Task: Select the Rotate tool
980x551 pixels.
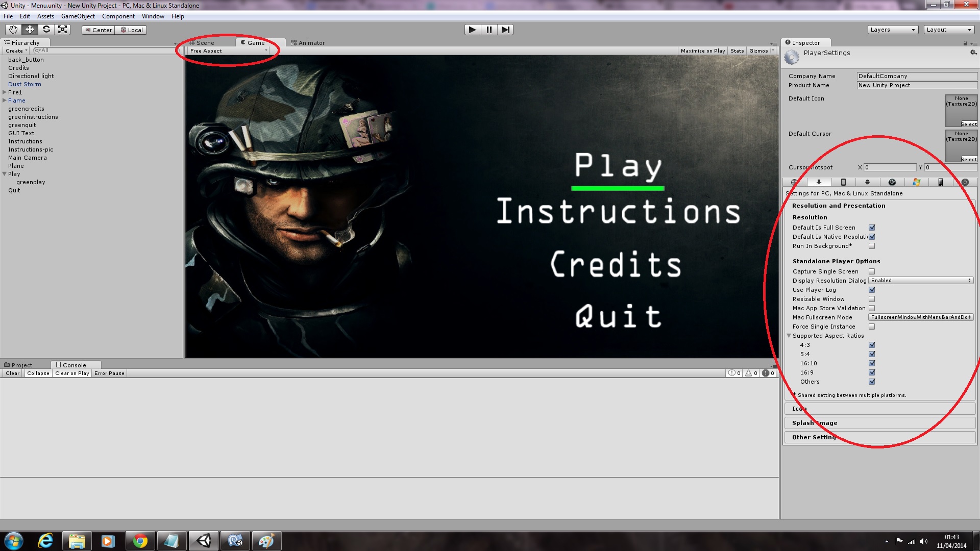Action: [x=46, y=30]
